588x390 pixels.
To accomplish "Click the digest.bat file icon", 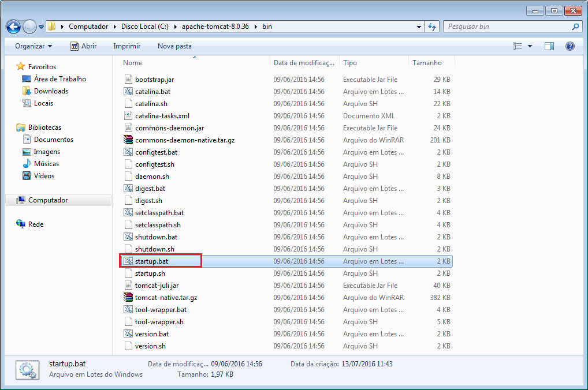I will point(128,189).
